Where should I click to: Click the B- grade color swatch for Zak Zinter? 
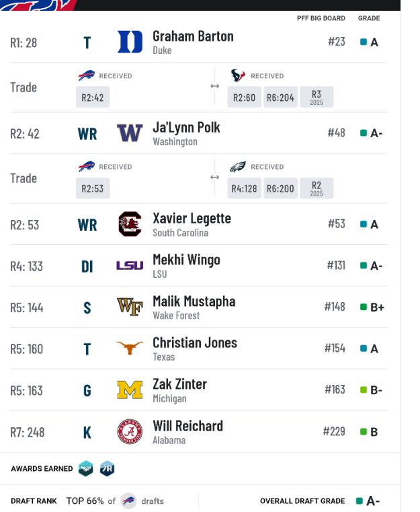tap(364, 390)
